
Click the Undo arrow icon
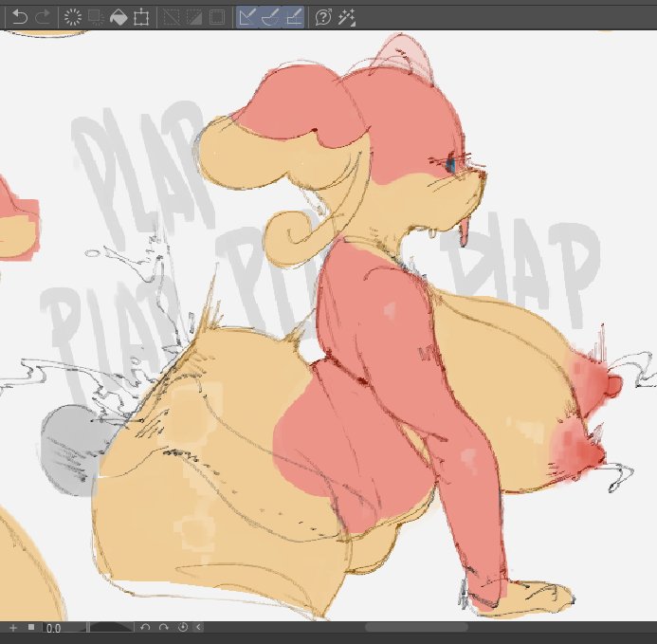click(19, 17)
